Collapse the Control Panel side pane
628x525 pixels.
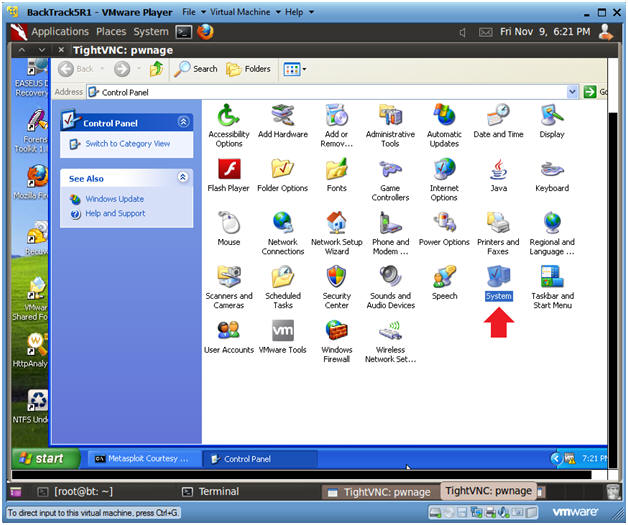(183, 122)
